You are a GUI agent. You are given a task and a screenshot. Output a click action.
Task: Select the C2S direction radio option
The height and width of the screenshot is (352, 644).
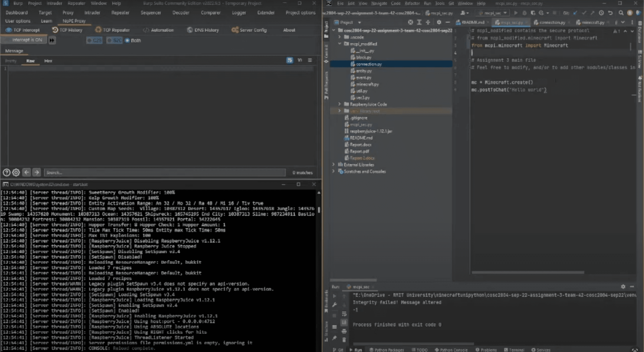[89, 40]
